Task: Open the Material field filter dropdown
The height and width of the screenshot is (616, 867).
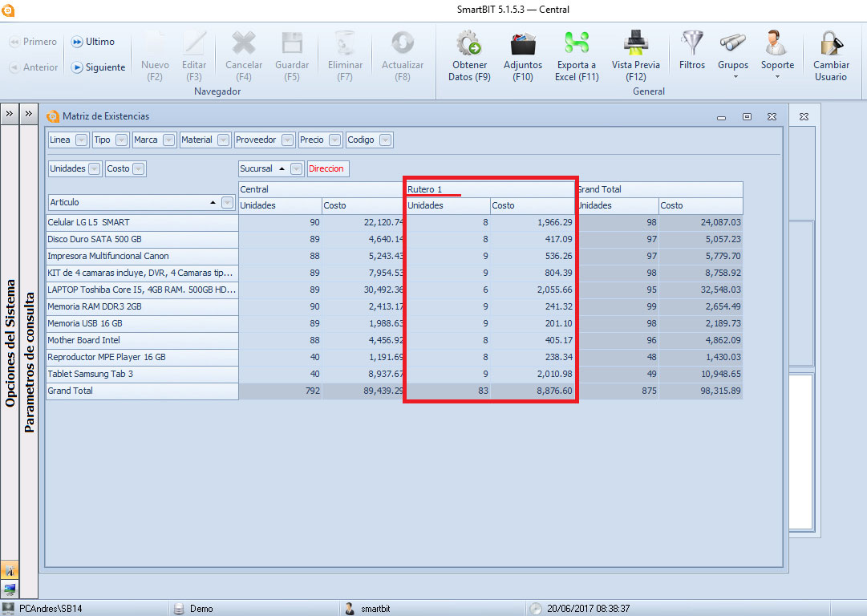Action: tap(224, 140)
